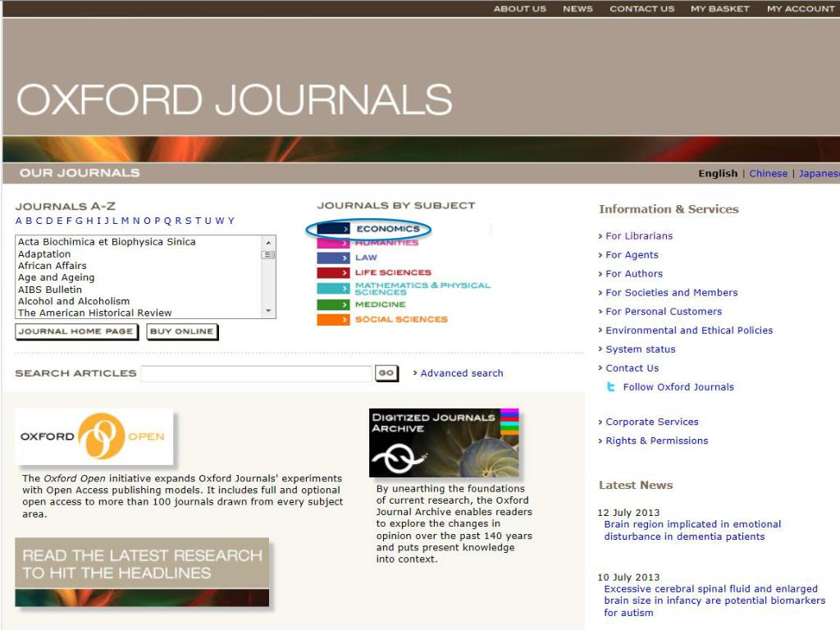The height and width of the screenshot is (630, 840).
Task: Jump to journals starting with D
Action: pos(49,221)
